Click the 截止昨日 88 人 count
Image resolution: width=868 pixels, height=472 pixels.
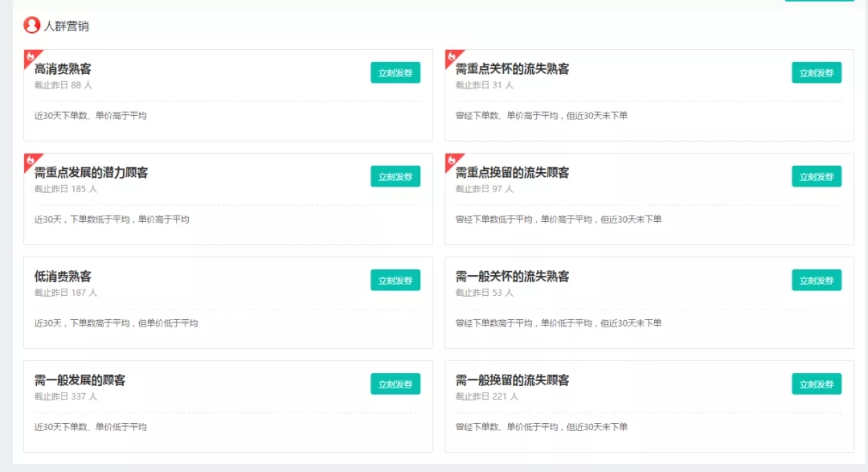click(63, 85)
